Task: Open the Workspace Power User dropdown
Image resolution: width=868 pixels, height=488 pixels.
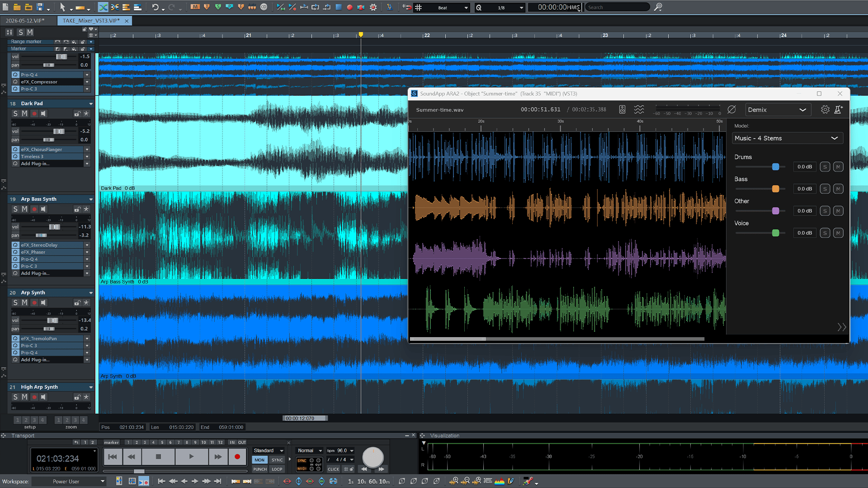Action: pos(69,482)
